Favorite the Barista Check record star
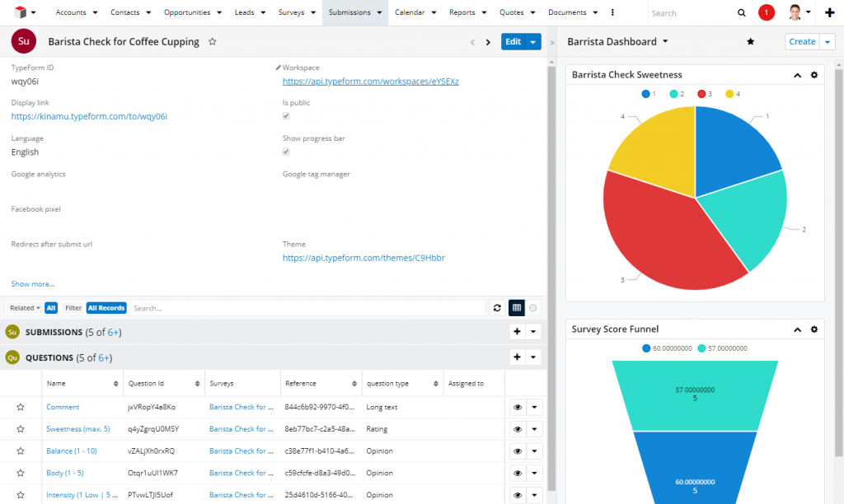The image size is (844, 504). pos(212,41)
